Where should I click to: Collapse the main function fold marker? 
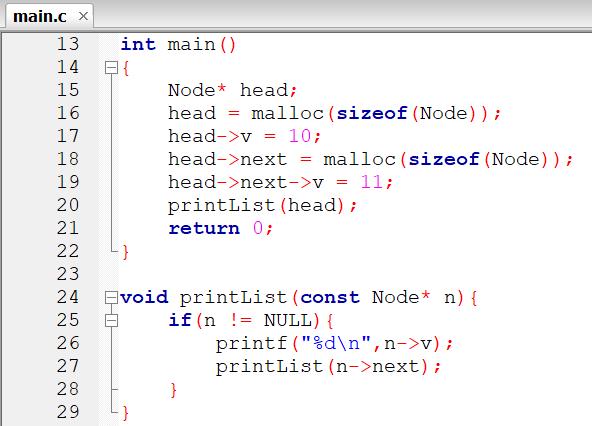pos(111,68)
